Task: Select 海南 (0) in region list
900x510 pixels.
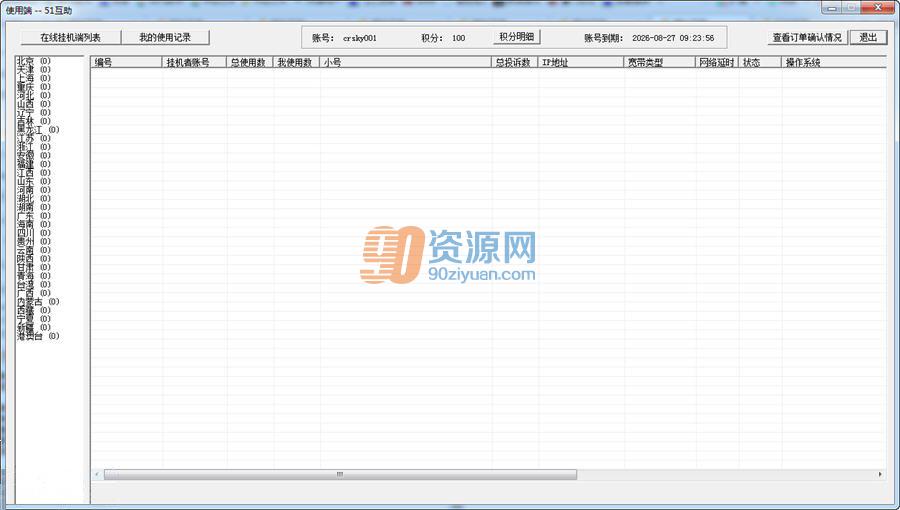Action: click(33, 224)
